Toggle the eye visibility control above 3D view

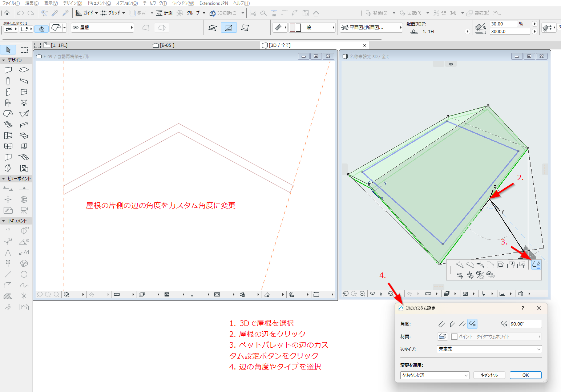(451, 64)
